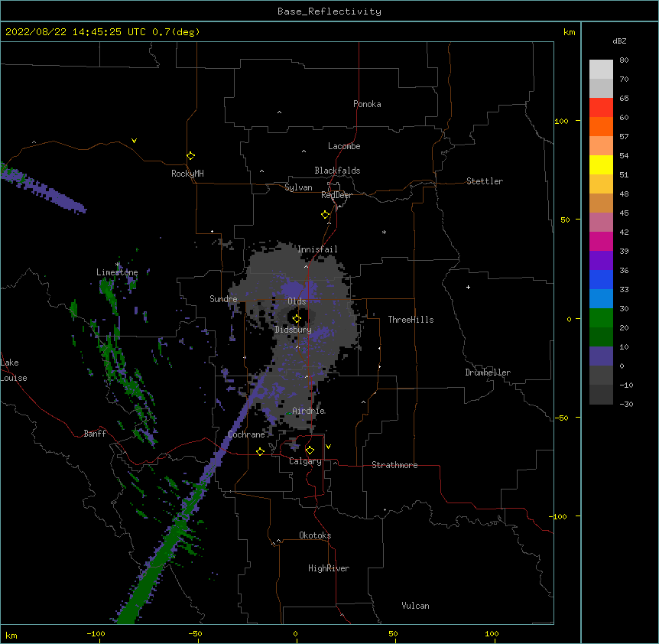
Task: Click the Didsbury city label
Action: (294, 330)
